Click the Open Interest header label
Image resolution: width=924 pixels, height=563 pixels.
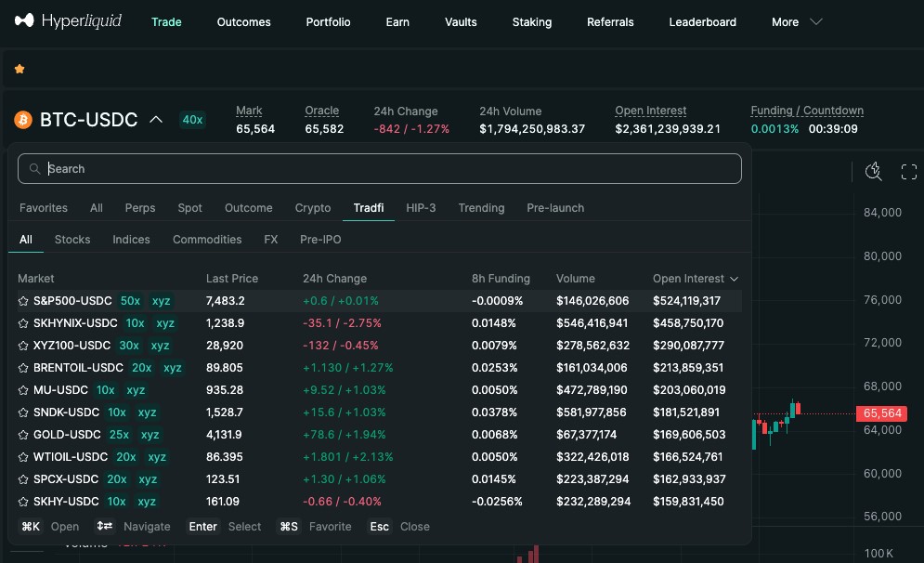point(651,111)
